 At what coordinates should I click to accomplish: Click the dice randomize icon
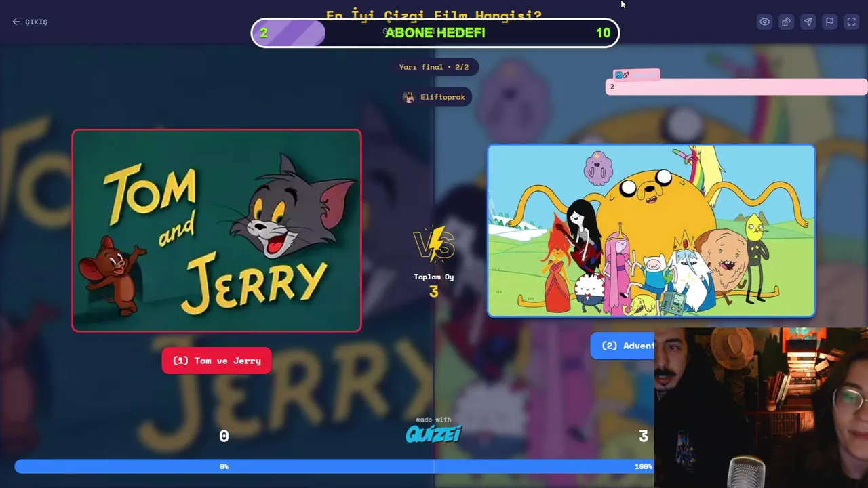(787, 22)
